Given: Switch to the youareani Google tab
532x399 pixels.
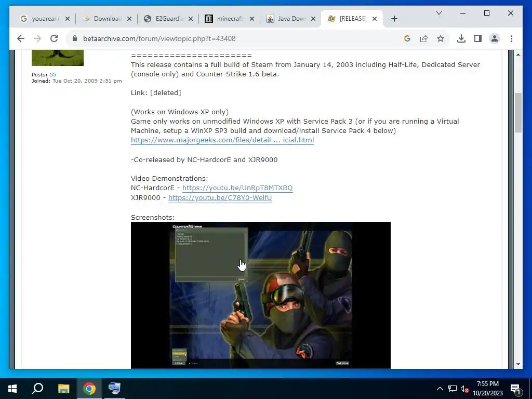Looking at the screenshot, I should tap(39, 19).
